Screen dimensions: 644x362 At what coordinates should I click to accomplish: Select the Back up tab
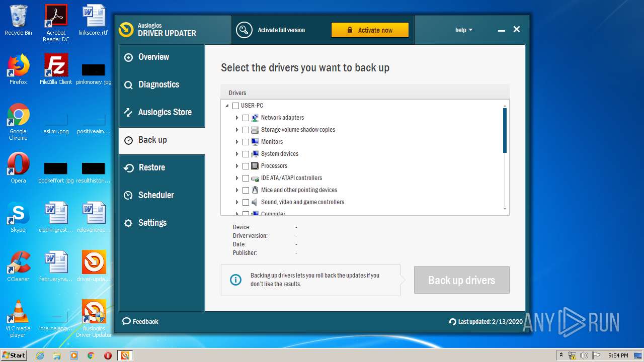[x=162, y=140]
